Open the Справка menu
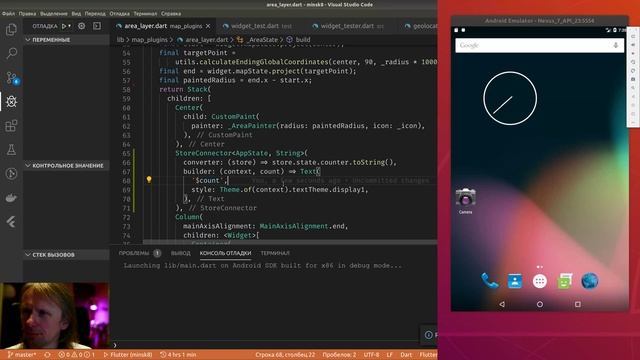The image size is (640, 360). [171, 13]
